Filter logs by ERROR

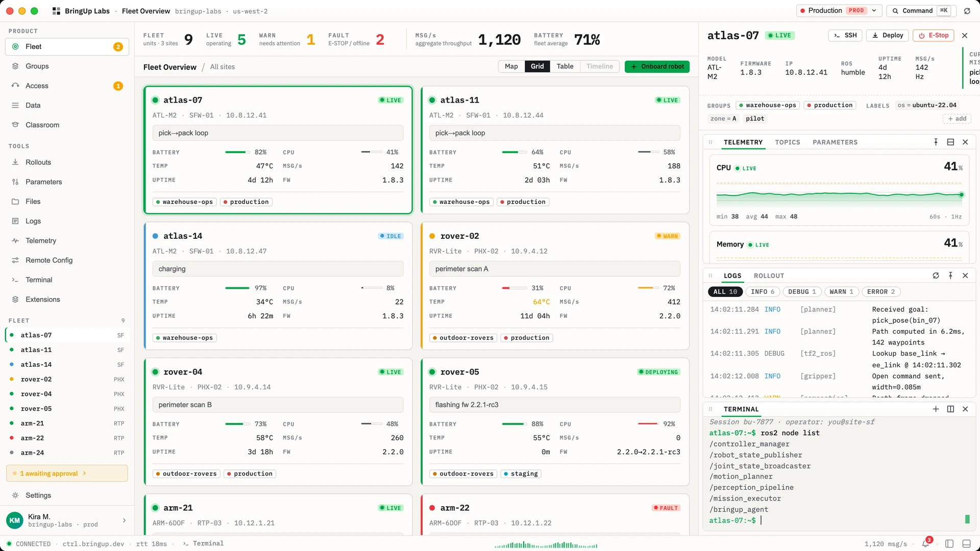click(881, 292)
